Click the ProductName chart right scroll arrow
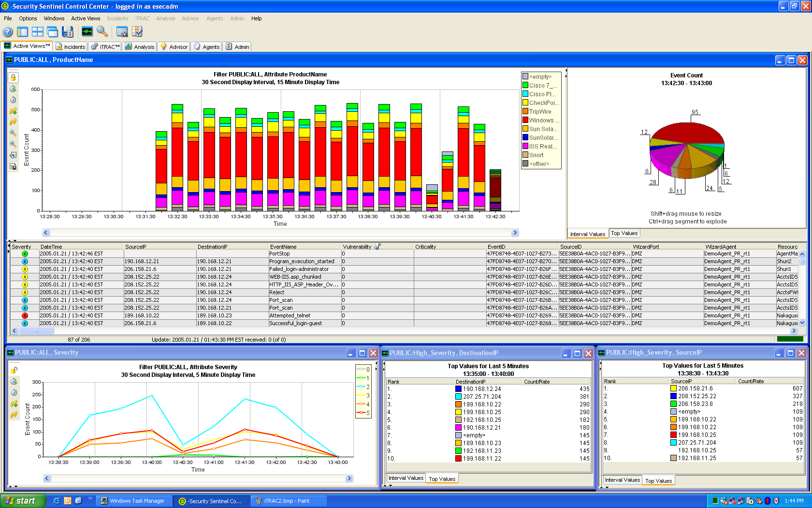 515,233
